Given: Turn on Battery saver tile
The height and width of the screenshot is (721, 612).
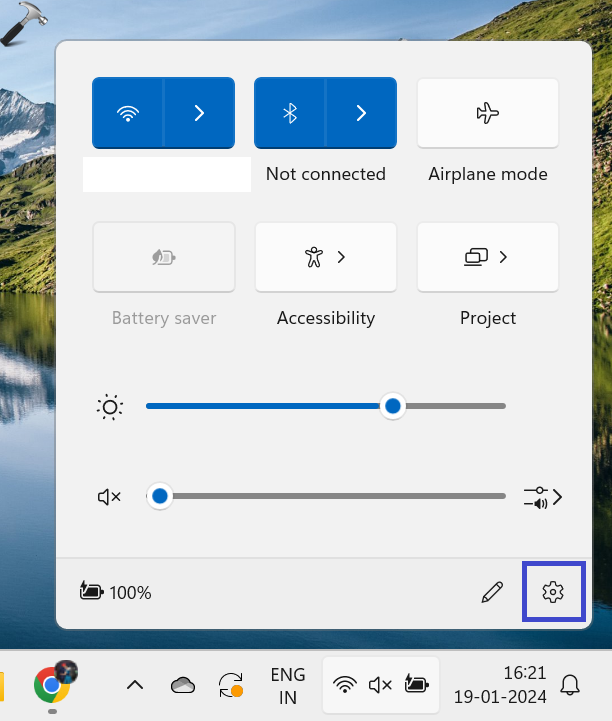Looking at the screenshot, I should coord(164,257).
